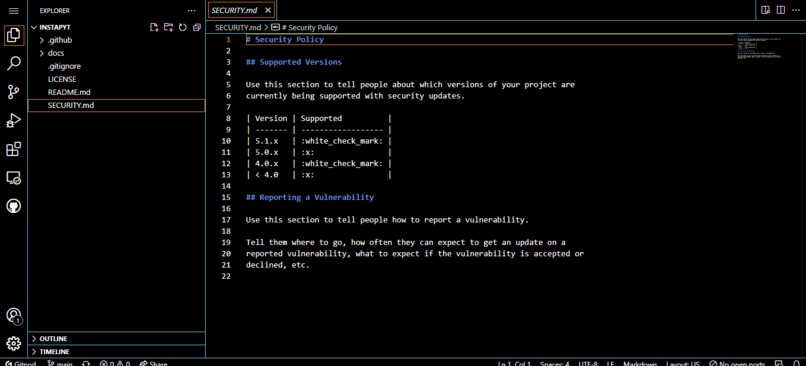Expand the docs folder
Viewport: 806px width, 366px height.
point(116,53)
